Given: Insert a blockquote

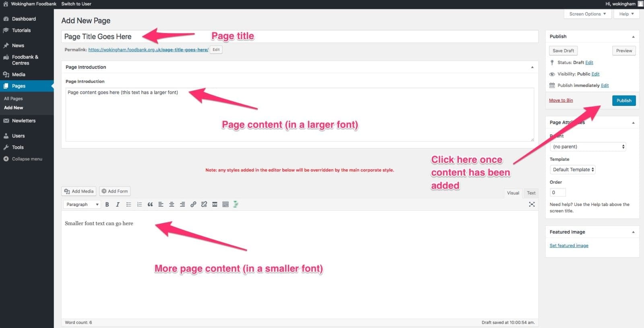Looking at the screenshot, I should pos(150,204).
